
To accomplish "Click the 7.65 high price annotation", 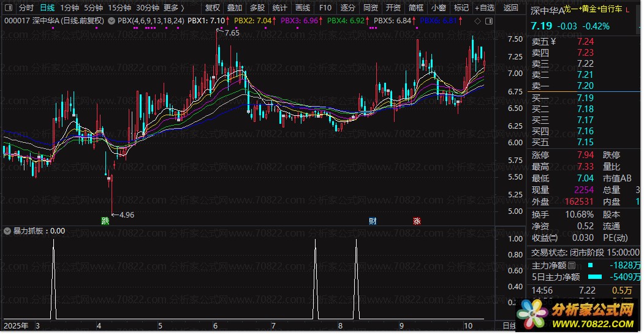I will click(232, 33).
